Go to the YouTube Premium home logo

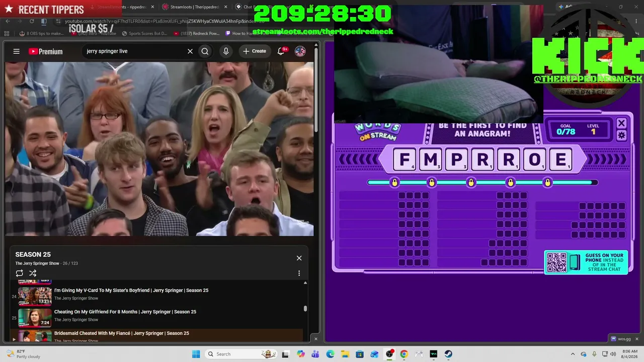[x=46, y=51]
